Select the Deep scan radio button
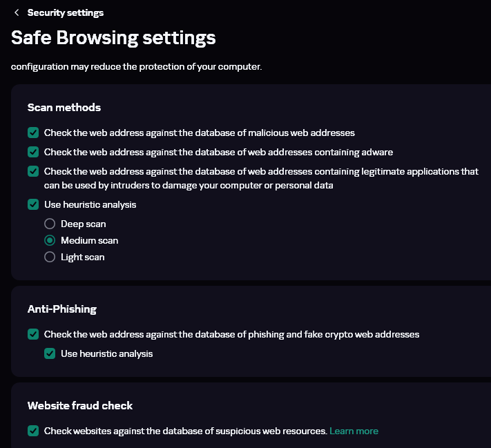This screenshot has width=491, height=448. pyautogui.click(x=50, y=224)
